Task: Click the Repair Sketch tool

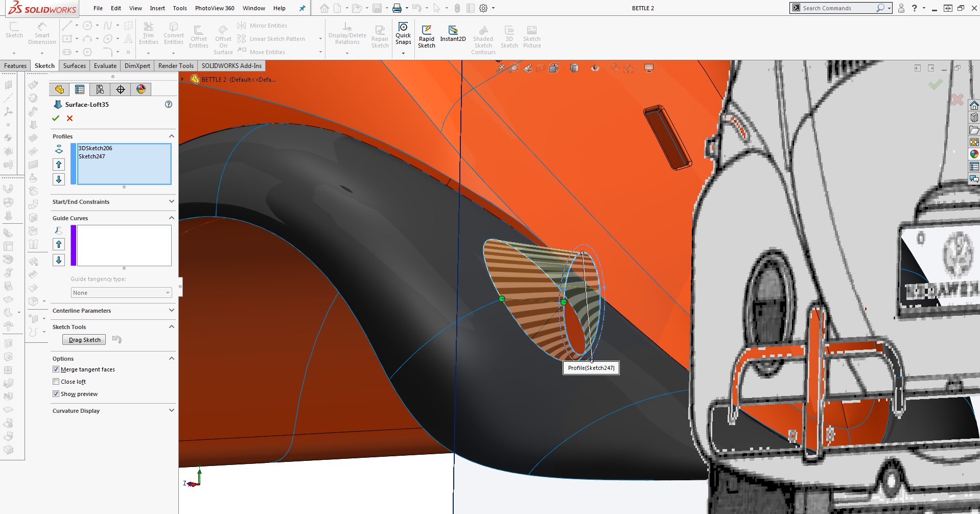Action: point(380,37)
